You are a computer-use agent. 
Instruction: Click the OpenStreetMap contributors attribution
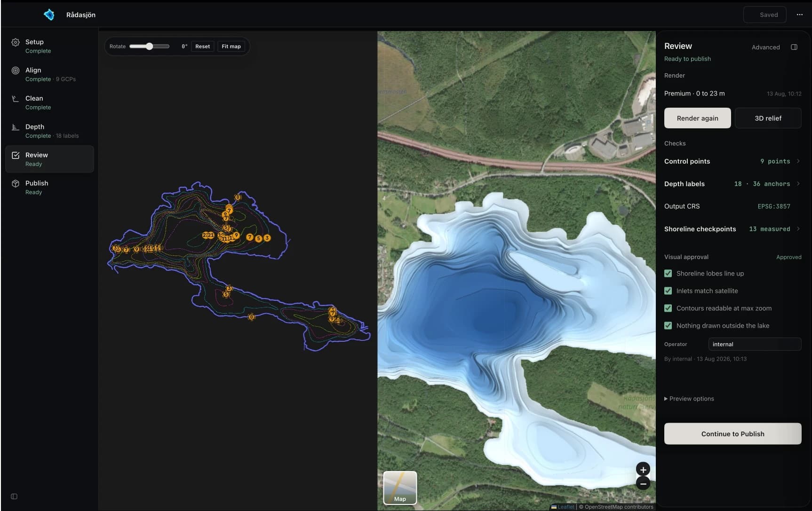point(619,507)
